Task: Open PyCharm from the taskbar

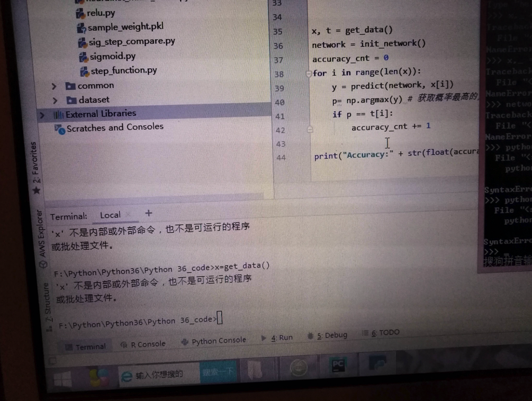Action: pos(338,366)
